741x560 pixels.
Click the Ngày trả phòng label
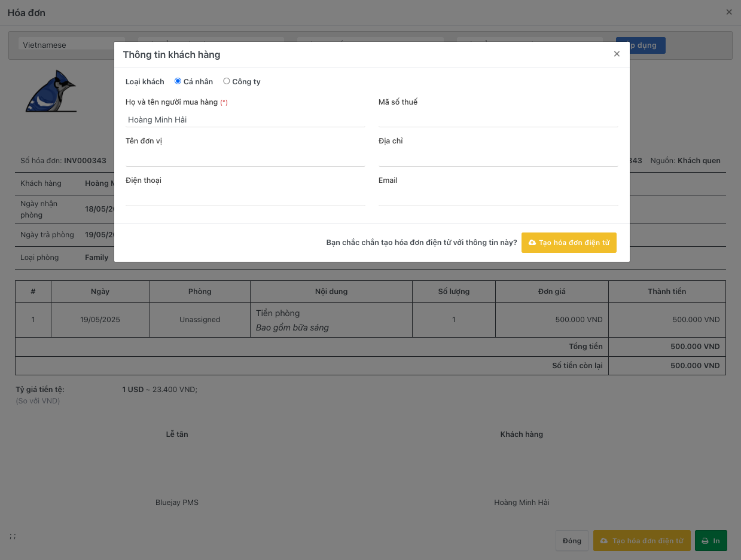point(47,235)
